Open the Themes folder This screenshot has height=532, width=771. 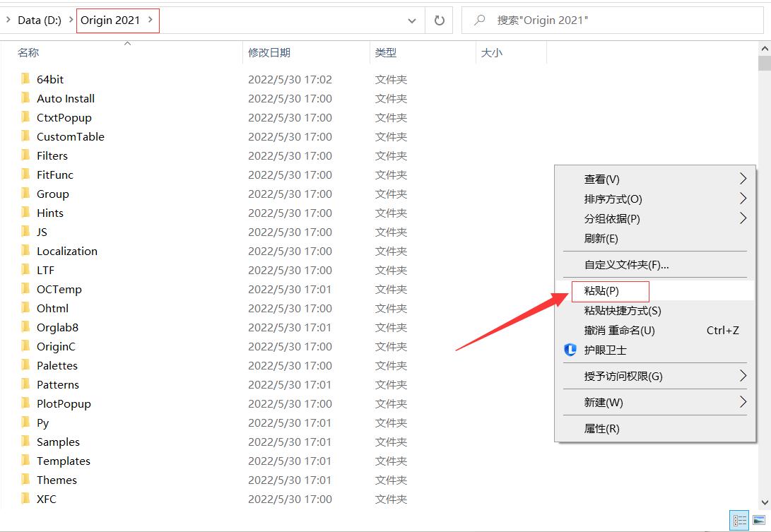[x=57, y=480]
